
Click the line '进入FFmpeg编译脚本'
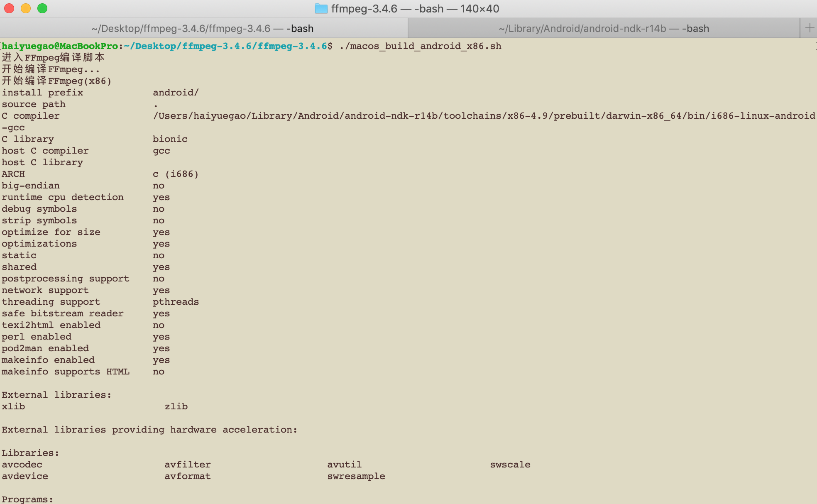tap(53, 57)
